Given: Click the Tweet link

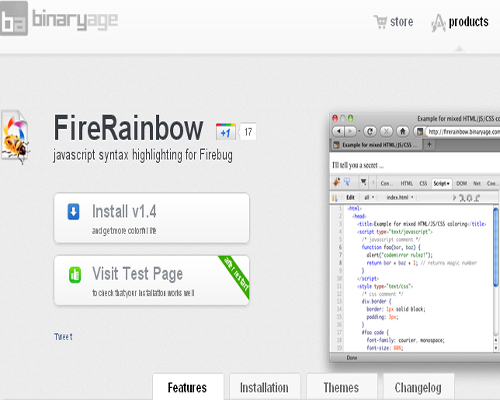Looking at the screenshot, I should pyautogui.click(x=63, y=337).
